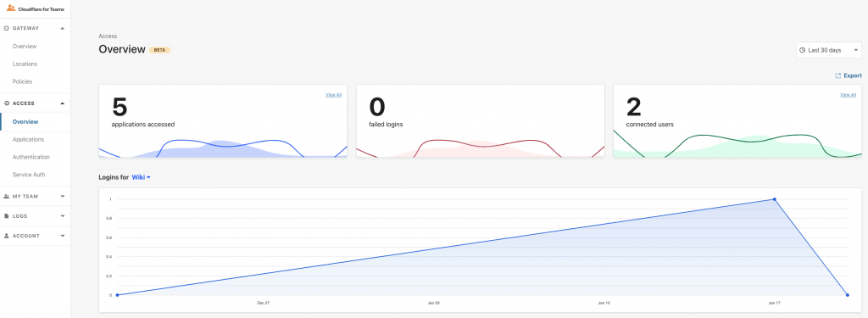
Task: Click the failed logins card
Action: click(480, 121)
